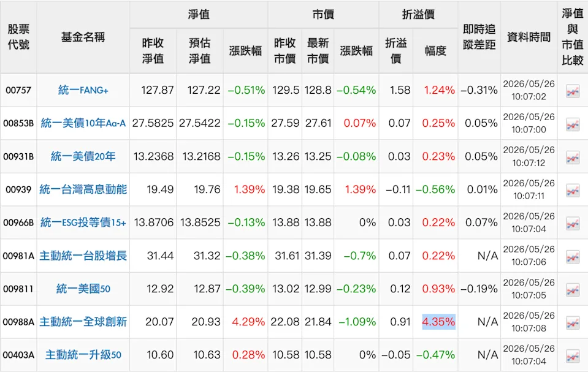
Task: Open the comparison chart icon for 00931B
Action: (573, 158)
